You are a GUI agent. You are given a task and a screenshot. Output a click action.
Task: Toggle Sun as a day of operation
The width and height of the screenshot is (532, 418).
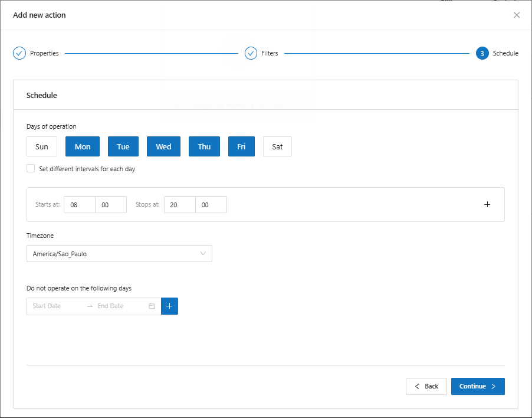coord(42,146)
